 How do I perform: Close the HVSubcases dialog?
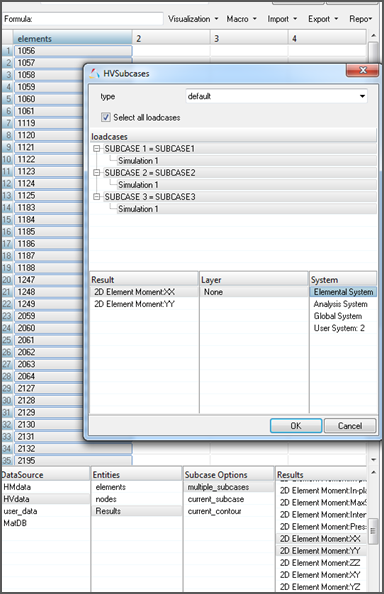(x=362, y=70)
